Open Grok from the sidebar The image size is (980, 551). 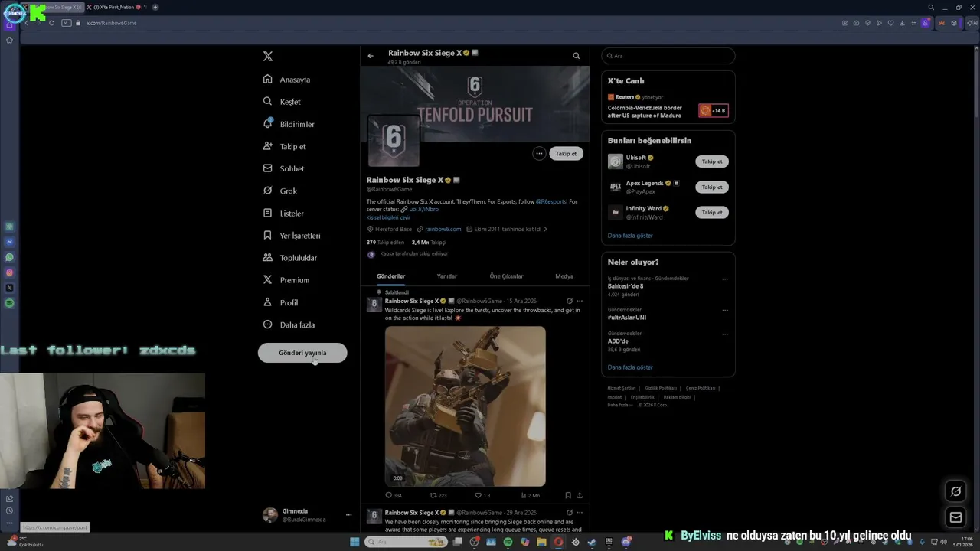click(279, 191)
